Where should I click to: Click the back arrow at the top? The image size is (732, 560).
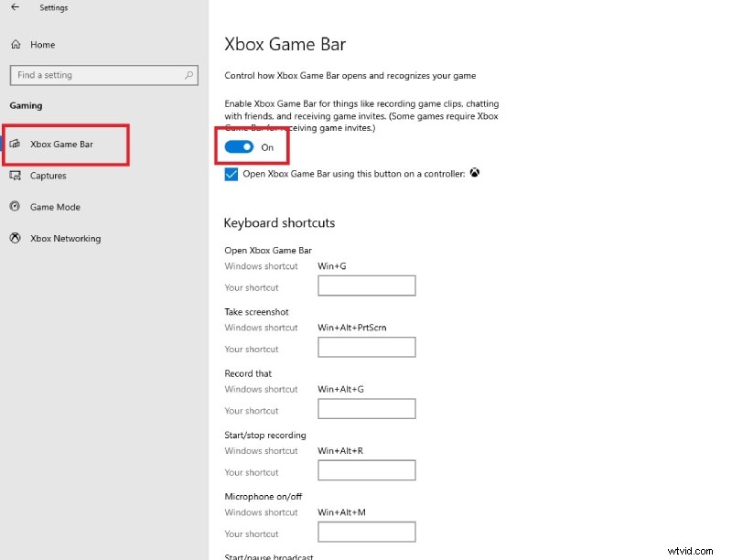coord(14,7)
